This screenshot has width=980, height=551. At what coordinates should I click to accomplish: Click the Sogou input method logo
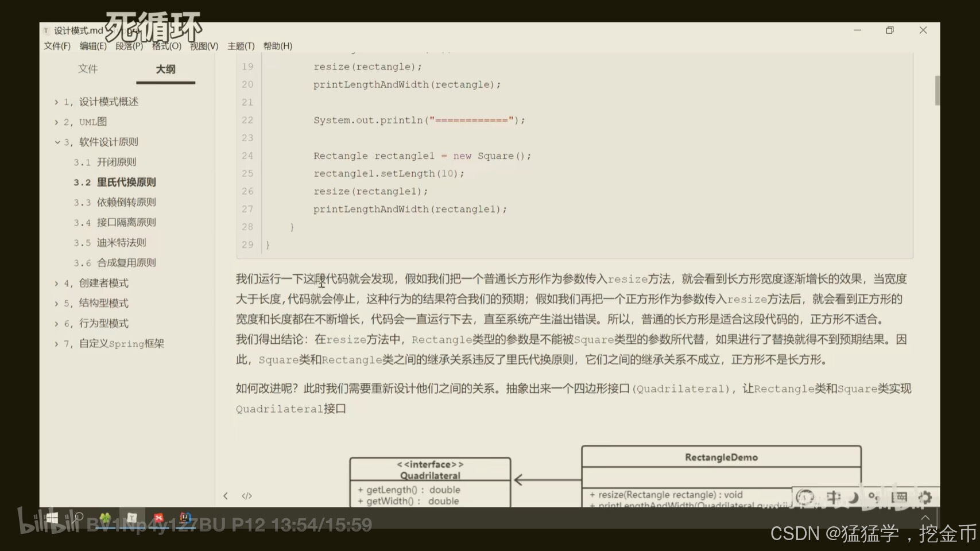[805, 497]
